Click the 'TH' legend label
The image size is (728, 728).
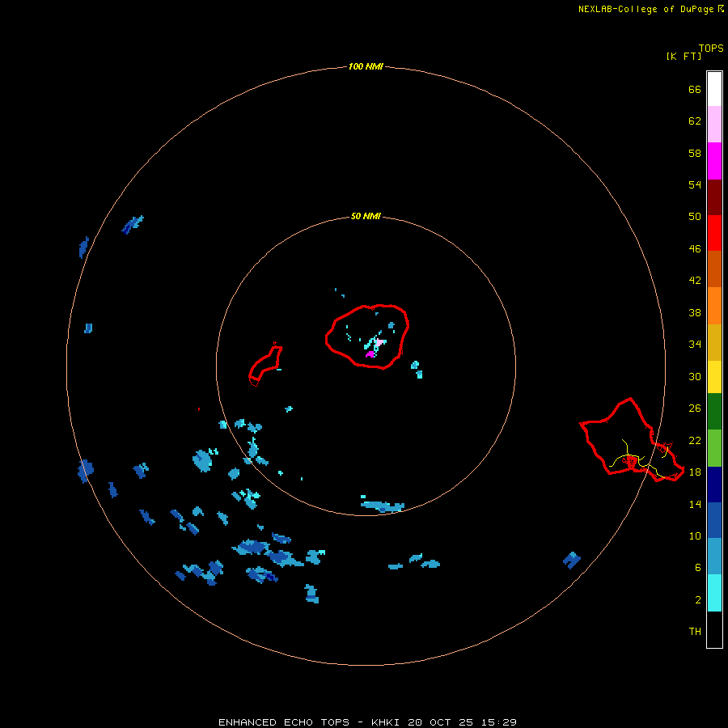[695, 631]
